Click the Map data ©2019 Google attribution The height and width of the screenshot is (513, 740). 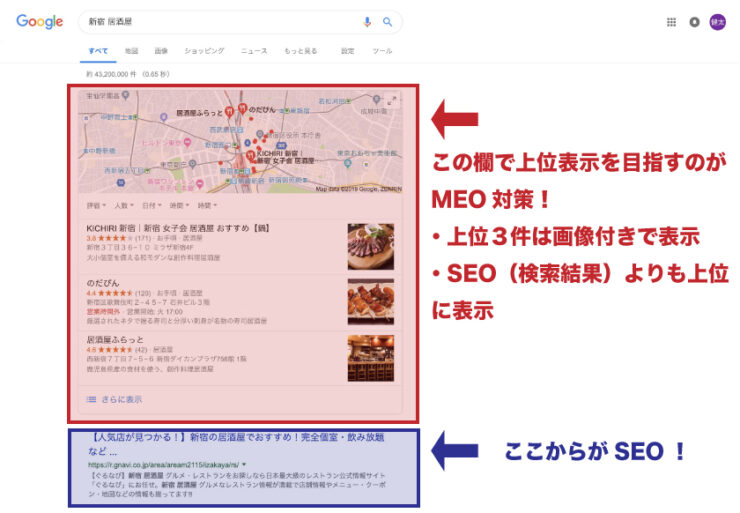pos(359,189)
